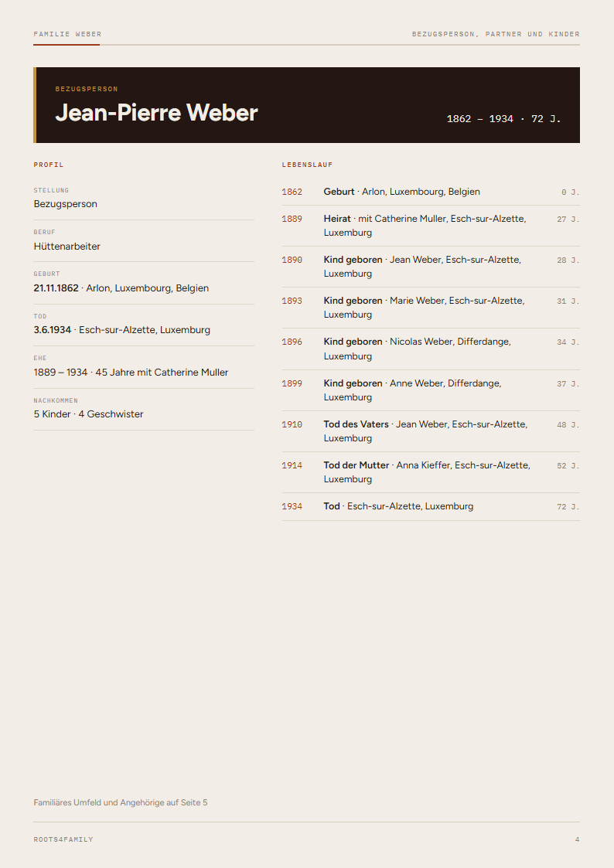Click age '28 J.' in timeline

point(568,260)
